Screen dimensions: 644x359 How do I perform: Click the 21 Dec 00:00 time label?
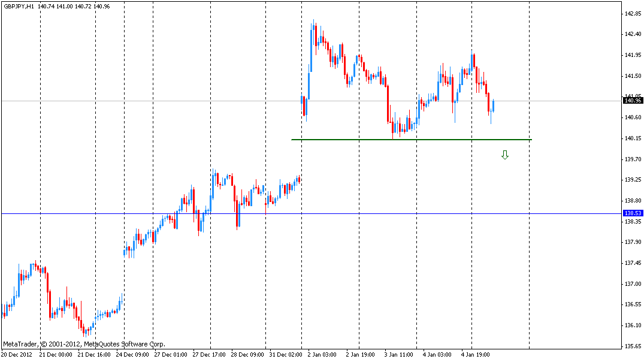[x=56, y=354]
